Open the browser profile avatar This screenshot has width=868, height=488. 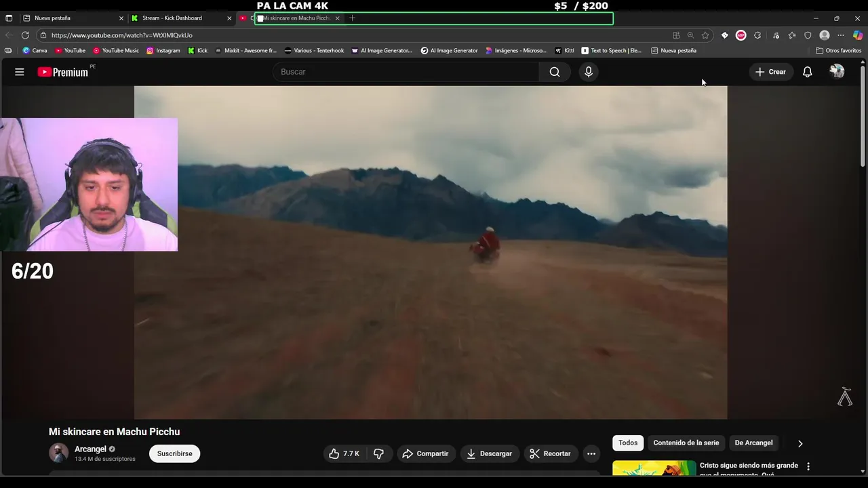pos(825,35)
